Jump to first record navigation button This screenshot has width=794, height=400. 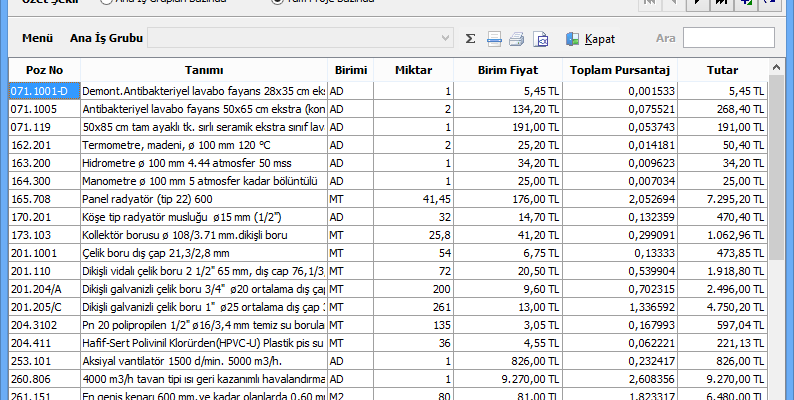(x=649, y=4)
